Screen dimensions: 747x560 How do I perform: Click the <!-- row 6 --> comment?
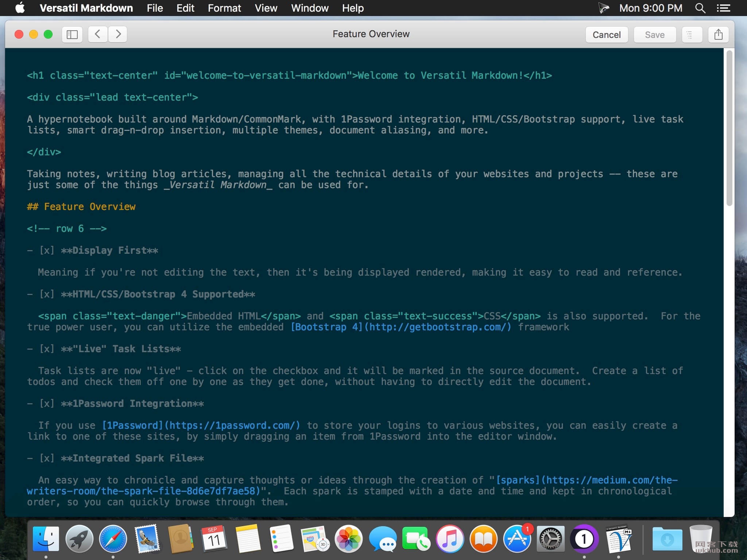pos(67,229)
